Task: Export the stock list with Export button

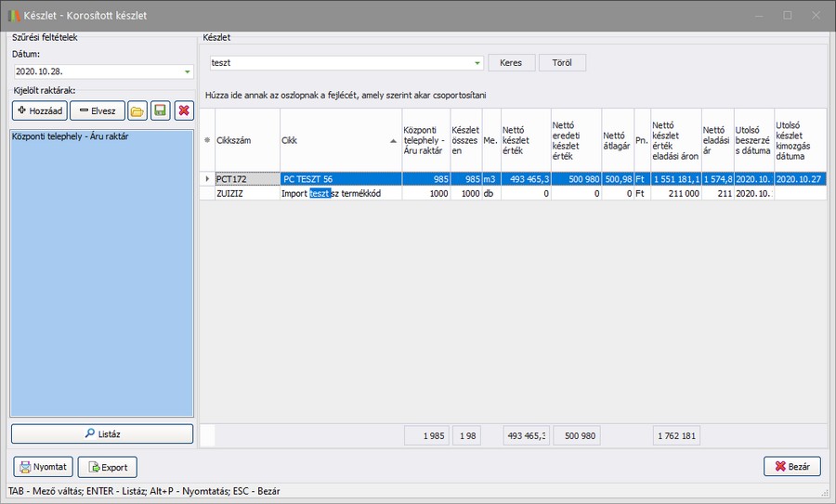Action: coord(108,467)
